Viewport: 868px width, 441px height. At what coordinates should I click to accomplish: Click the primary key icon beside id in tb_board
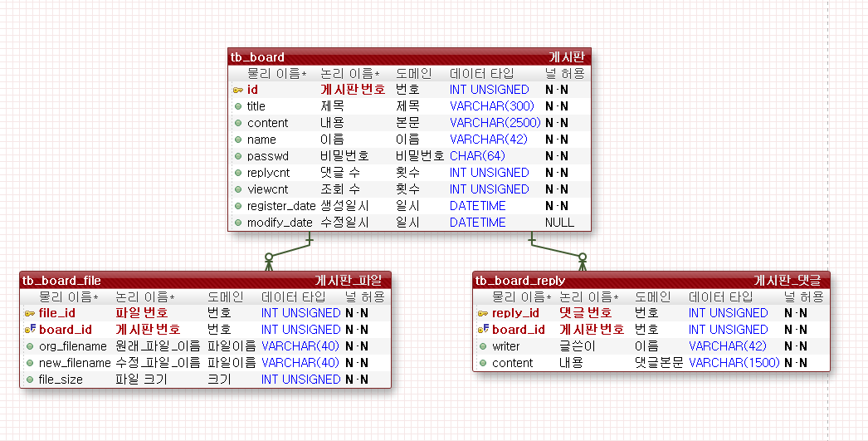[x=238, y=90]
